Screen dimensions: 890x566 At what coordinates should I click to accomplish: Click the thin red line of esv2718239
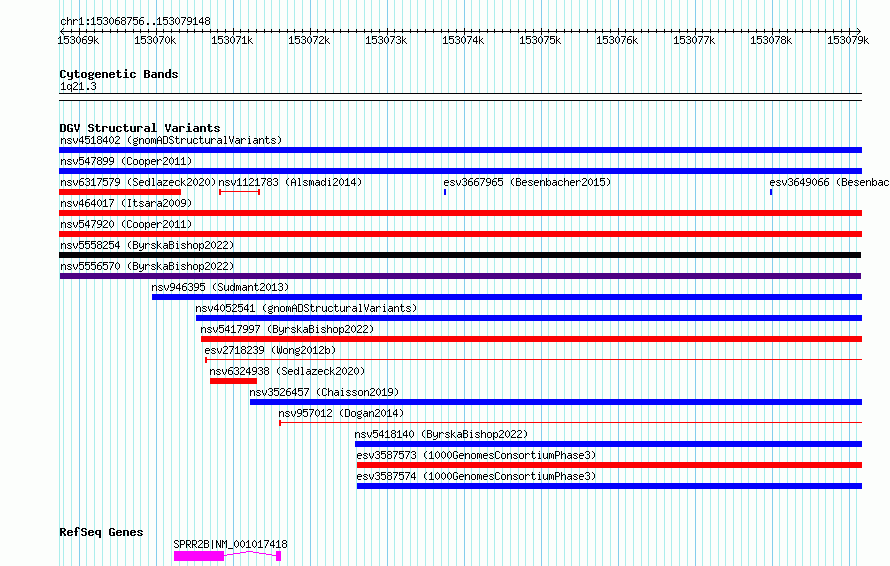pyautogui.click(x=534, y=359)
